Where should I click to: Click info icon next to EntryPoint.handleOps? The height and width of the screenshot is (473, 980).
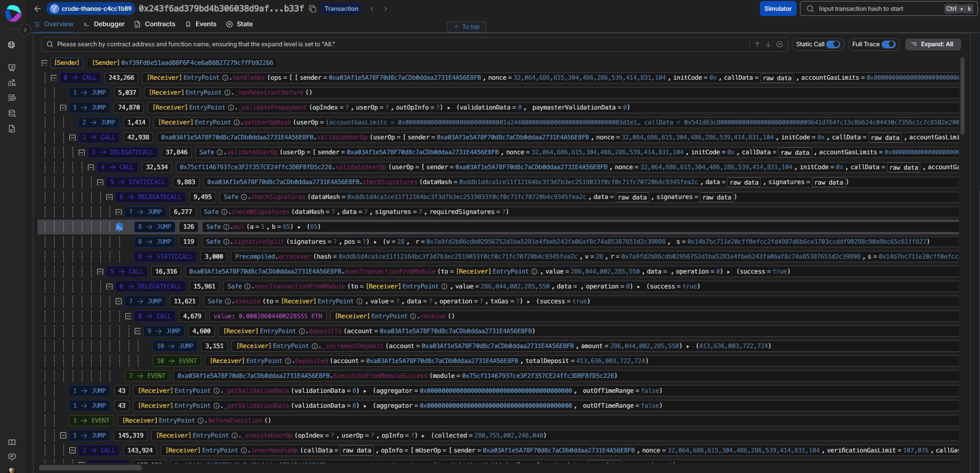(225, 78)
